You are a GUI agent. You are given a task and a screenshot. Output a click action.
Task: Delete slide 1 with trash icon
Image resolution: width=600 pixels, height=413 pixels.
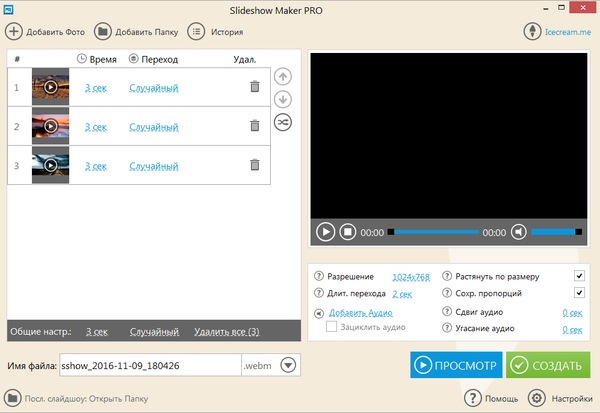tap(255, 87)
